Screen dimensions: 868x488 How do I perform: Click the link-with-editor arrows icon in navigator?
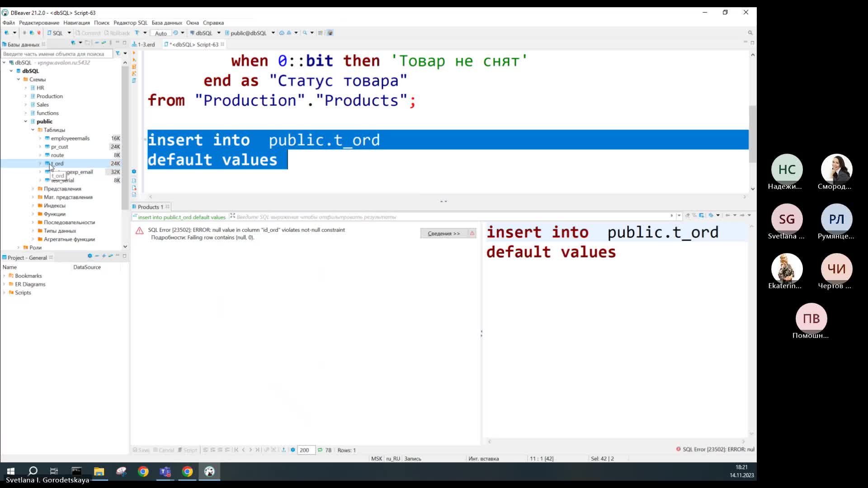[x=104, y=43]
